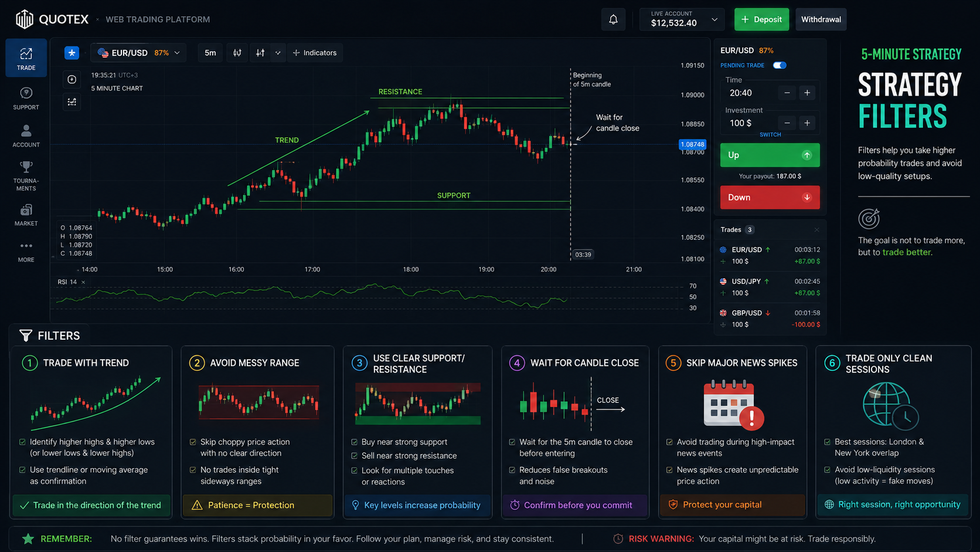Click 'Trade in the direction of the trend'
The height and width of the screenshot is (552, 980).
coord(91,505)
